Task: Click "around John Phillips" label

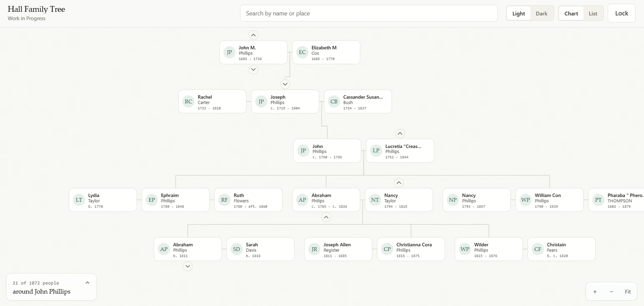Action: 41,291
